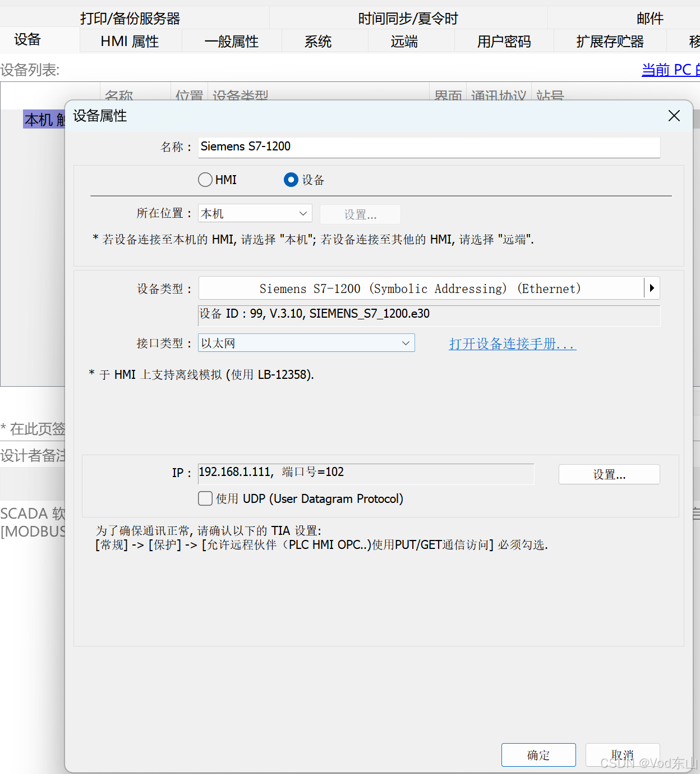Enable 使用 UDP checkbox

pos(205,498)
